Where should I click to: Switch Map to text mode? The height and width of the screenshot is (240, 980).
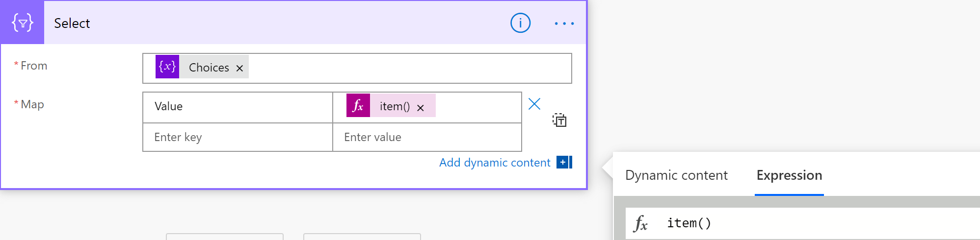coord(559,120)
